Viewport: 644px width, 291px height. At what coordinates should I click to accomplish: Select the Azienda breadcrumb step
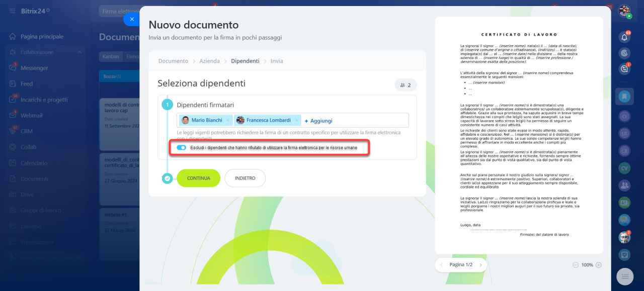point(209,61)
